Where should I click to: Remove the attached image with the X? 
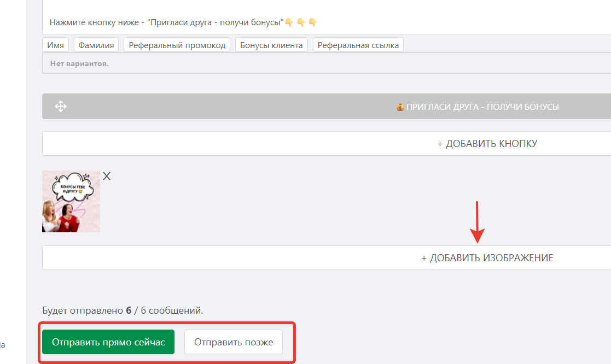(107, 177)
